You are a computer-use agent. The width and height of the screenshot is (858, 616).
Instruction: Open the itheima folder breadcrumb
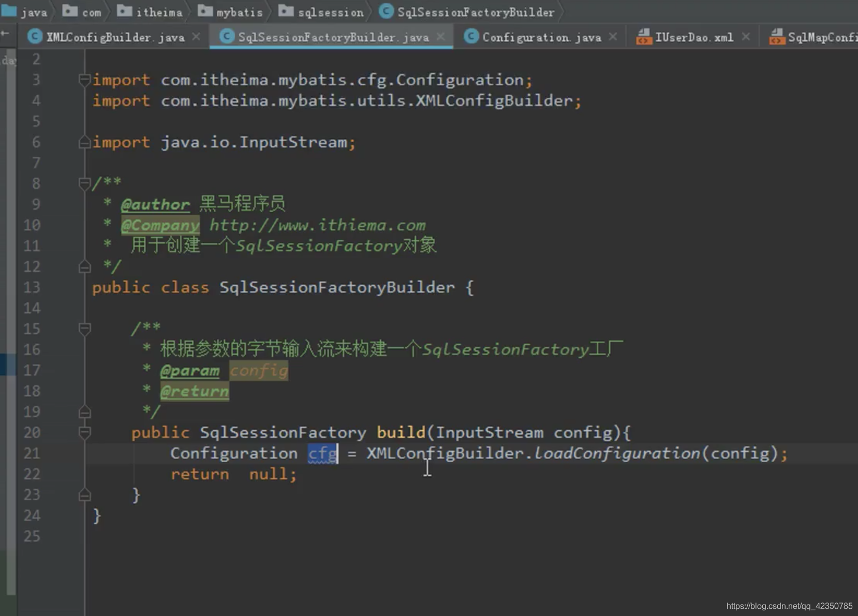(150, 11)
